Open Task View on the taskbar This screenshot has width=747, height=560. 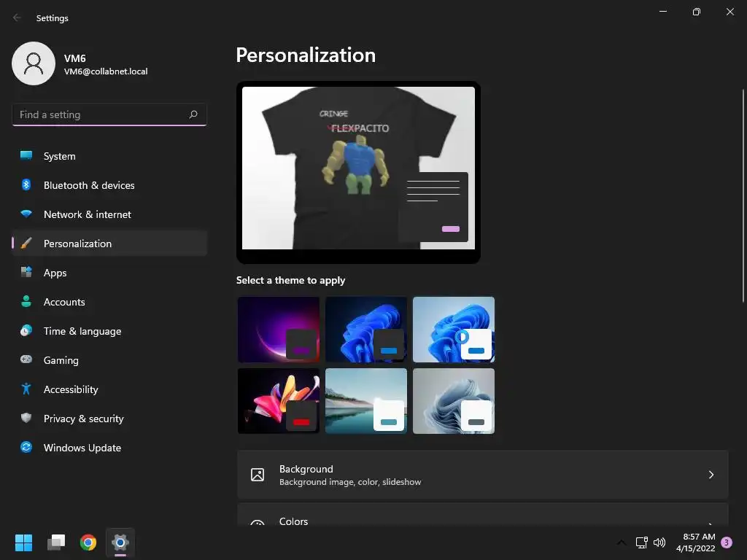pyautogui.click(x=56, y=542)
